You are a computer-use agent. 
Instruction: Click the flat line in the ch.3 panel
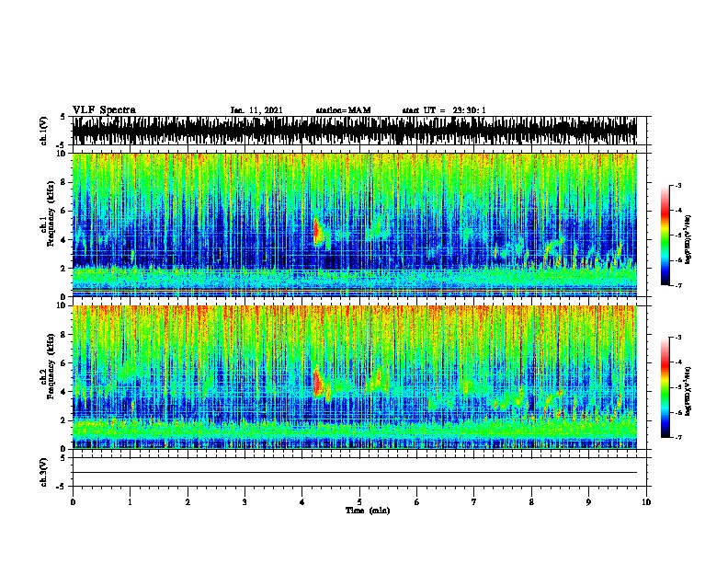(355, 473)
